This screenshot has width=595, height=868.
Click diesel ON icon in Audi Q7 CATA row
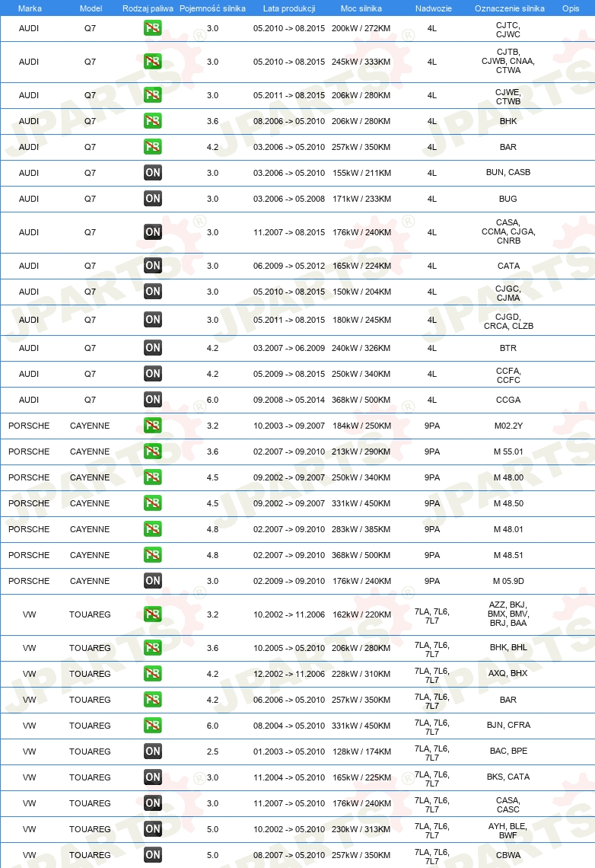pos(153,266)
